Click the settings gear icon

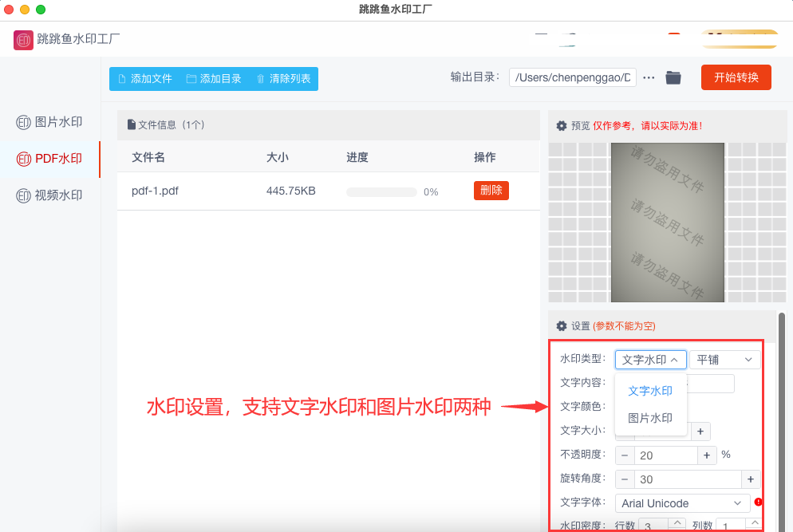tap(562, 326)
